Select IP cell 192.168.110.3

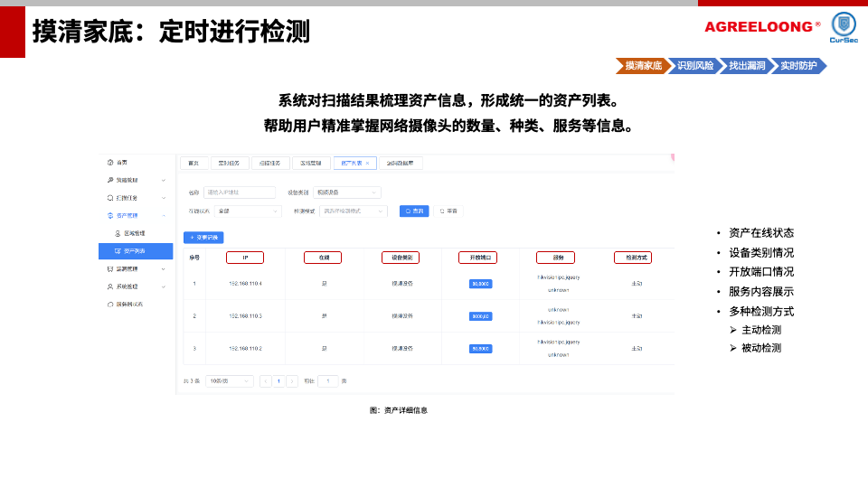[x=246, y=316]
